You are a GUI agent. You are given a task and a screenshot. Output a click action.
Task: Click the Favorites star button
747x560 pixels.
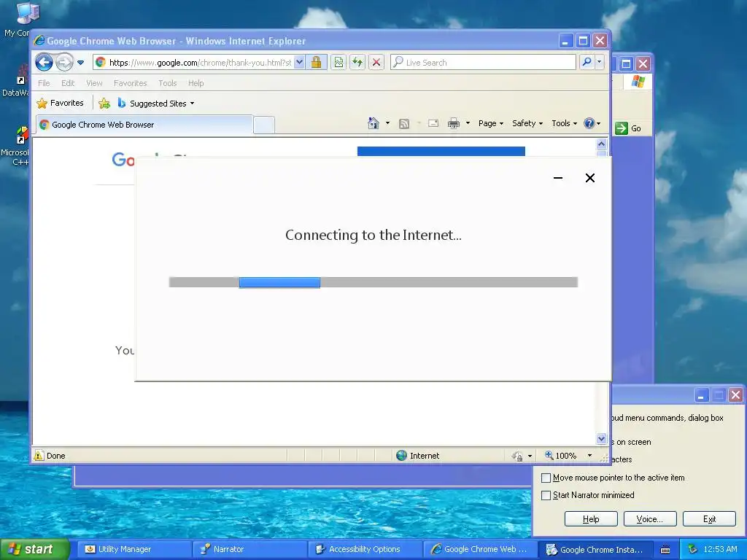(61, 103)
